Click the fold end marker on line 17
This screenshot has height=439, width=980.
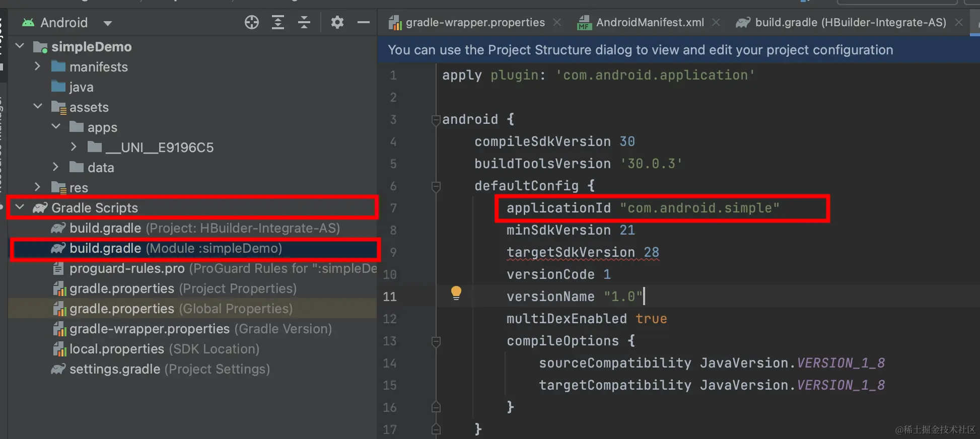(436, 429)
